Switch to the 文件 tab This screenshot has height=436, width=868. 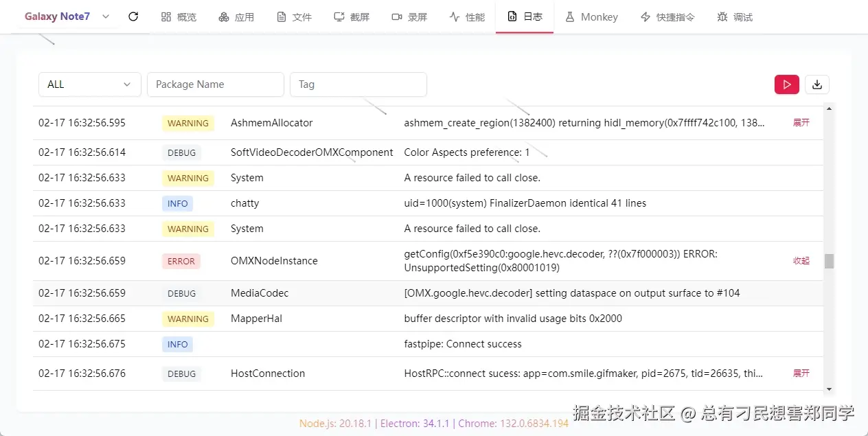294,16
